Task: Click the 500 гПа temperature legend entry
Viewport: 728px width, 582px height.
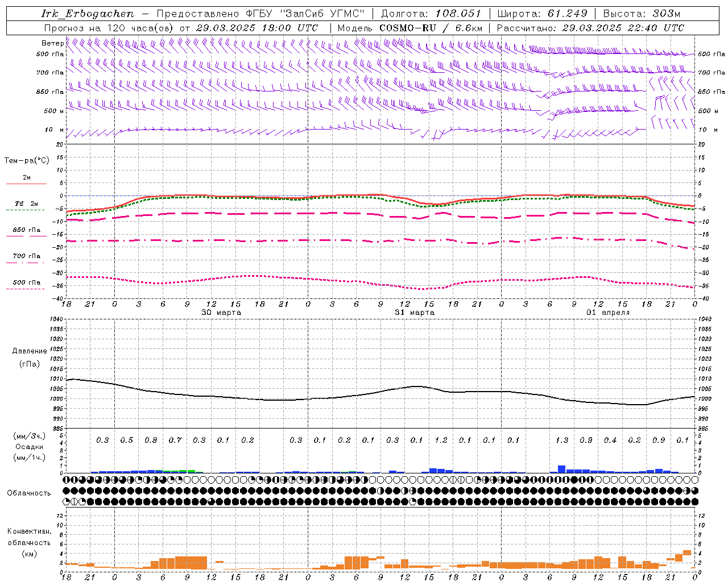Action: (x=26, y=282)
